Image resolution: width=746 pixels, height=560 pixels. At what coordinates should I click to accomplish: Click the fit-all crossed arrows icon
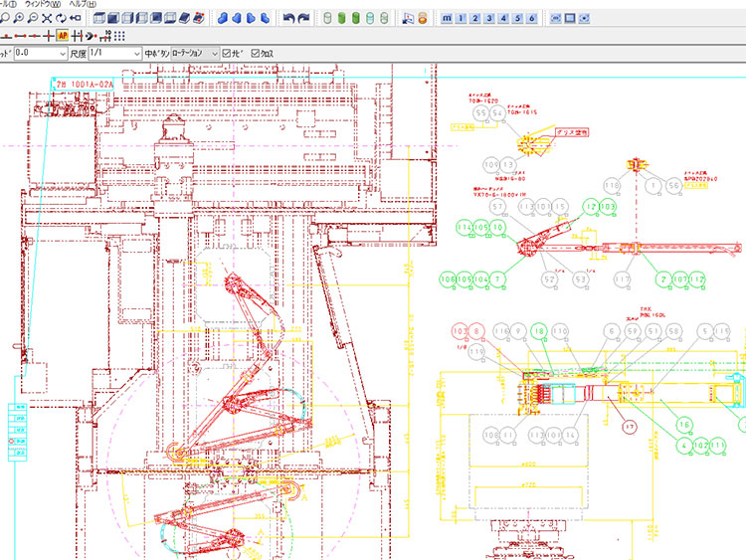[46, 18]
